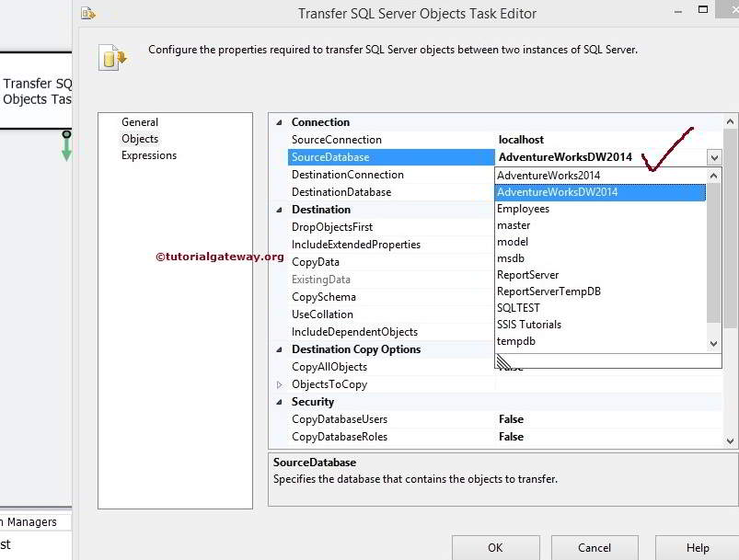This screenshot has width=739, height=560.
Task: Choose AdventureWorksDW2014 from the dropdown list
Action: 600,192
